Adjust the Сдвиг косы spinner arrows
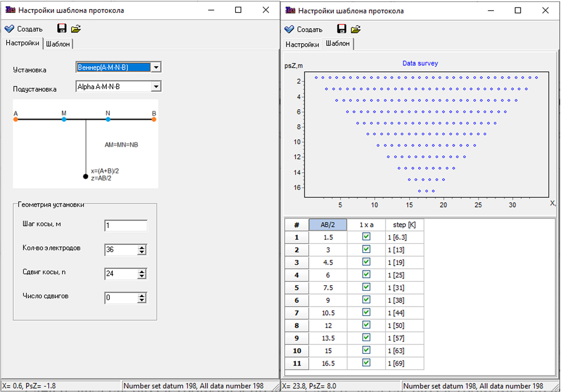 [142, 274]
